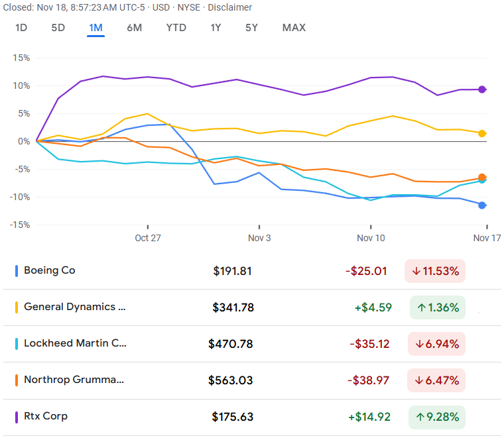Select the 1D time range tab

pyautogui.click(x=21, y=28)
